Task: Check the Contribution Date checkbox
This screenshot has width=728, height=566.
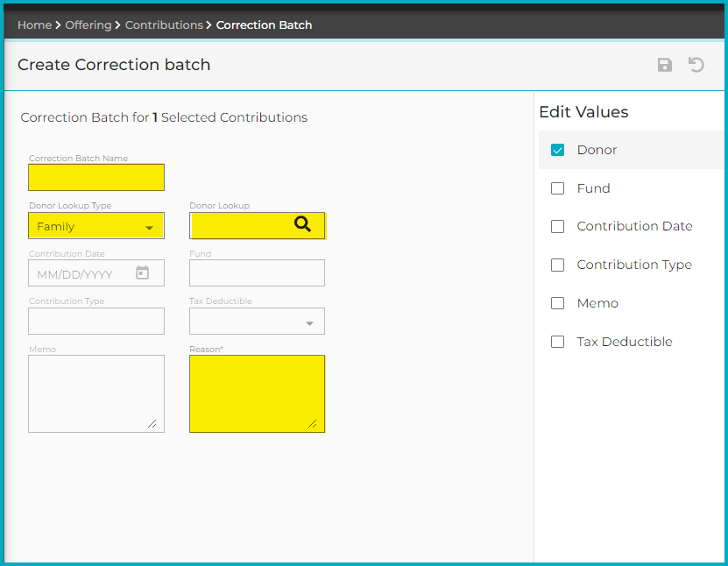Action: [x=557, y=227]
